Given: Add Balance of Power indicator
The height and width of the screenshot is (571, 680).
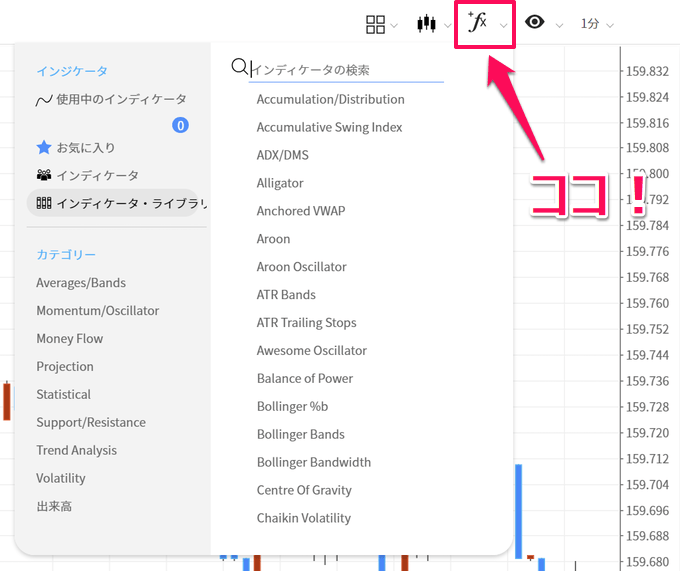Looking at the screenshot, I should tap(305, 378).
